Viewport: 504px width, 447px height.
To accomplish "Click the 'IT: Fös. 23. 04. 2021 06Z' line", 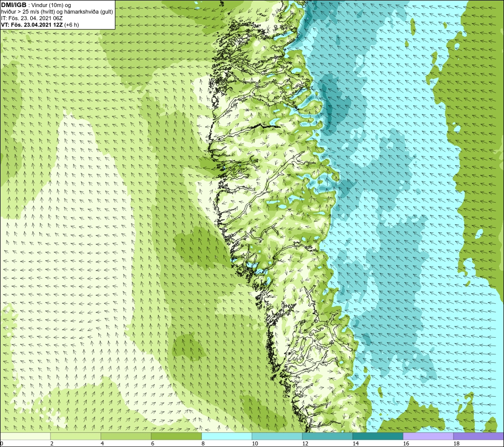I will click(32, 18).
